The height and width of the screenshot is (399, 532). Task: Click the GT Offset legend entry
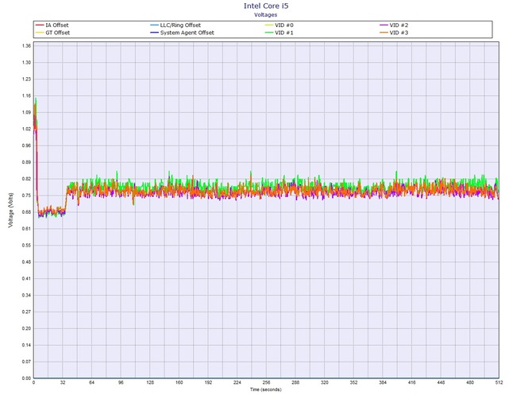tap(52, 33)
